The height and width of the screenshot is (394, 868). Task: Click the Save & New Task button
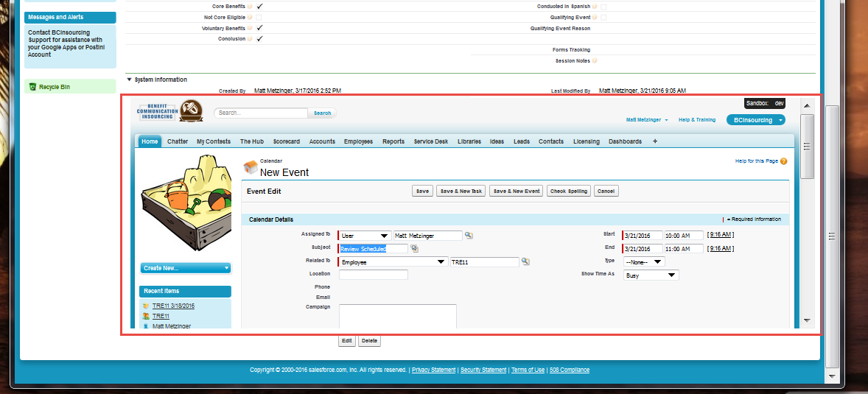461,191
